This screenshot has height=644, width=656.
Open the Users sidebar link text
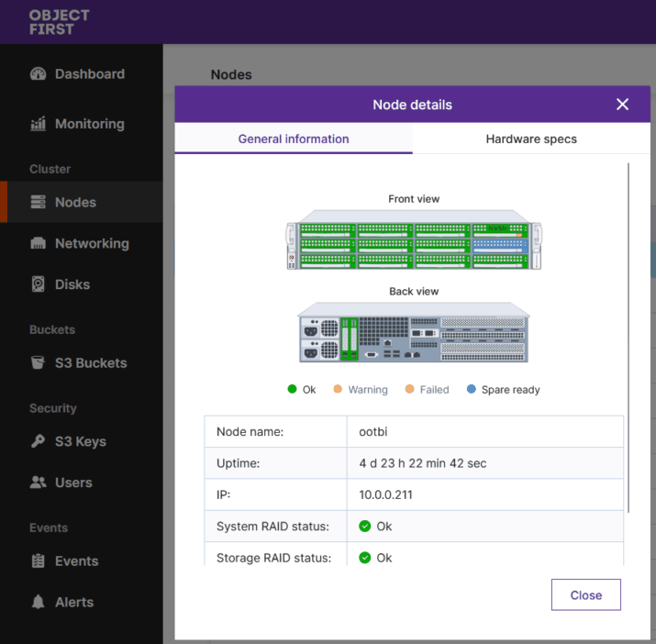[x=73, y=483]
